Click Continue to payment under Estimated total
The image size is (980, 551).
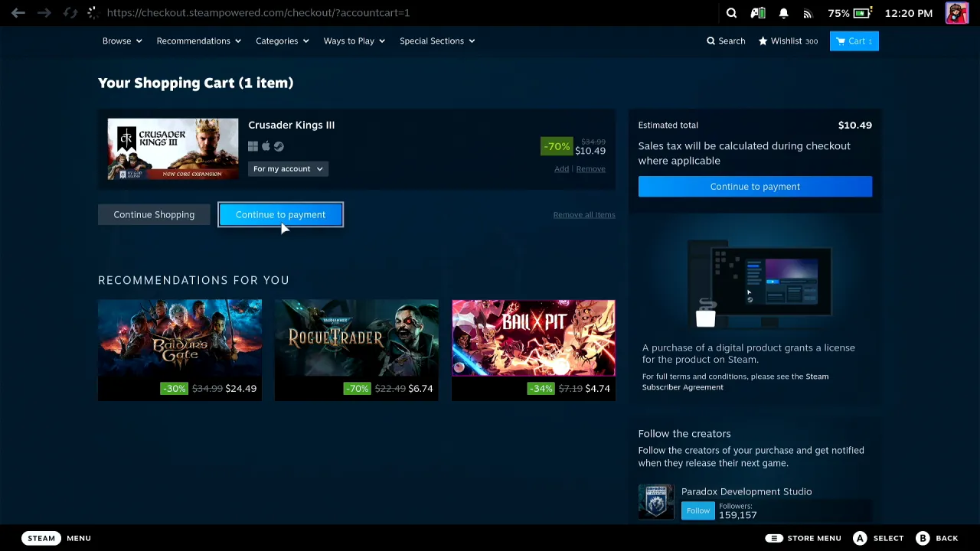tap(755, 187)
